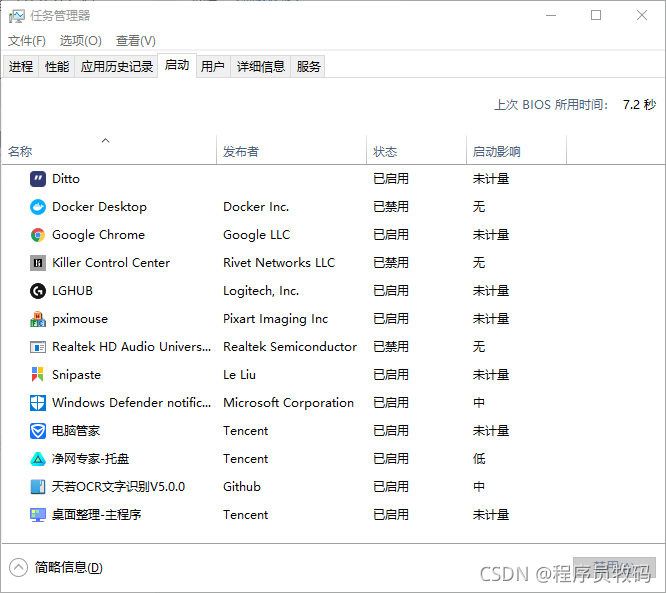Open the 查看(V) menu
This screenshot has height=593, width=666.
click(136, 41)
